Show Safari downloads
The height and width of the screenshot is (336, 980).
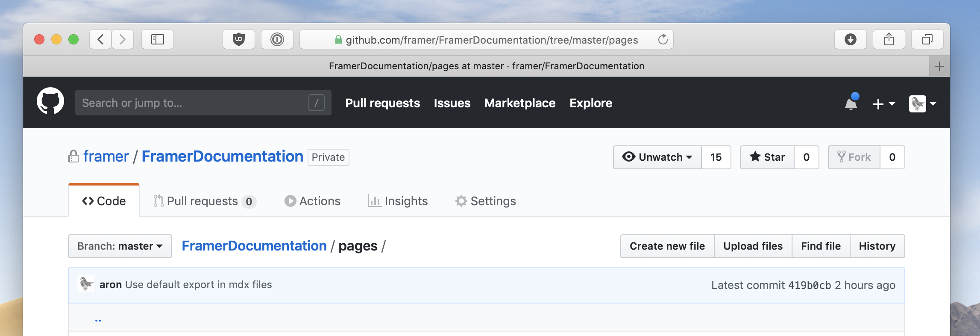point(850,40)
